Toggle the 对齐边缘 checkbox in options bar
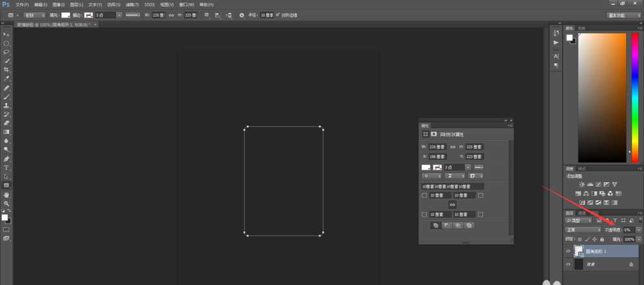The image size is (644, 285). 278,14
